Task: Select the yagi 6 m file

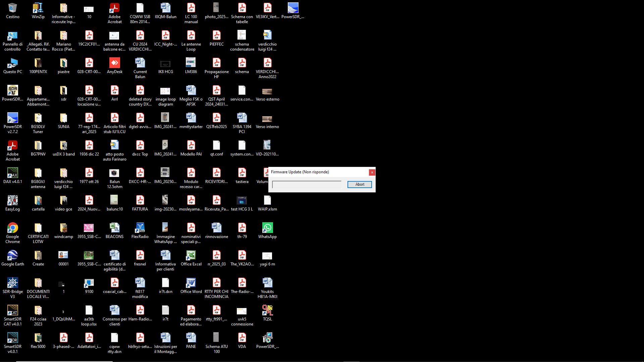Action: (x=267, y=258)
